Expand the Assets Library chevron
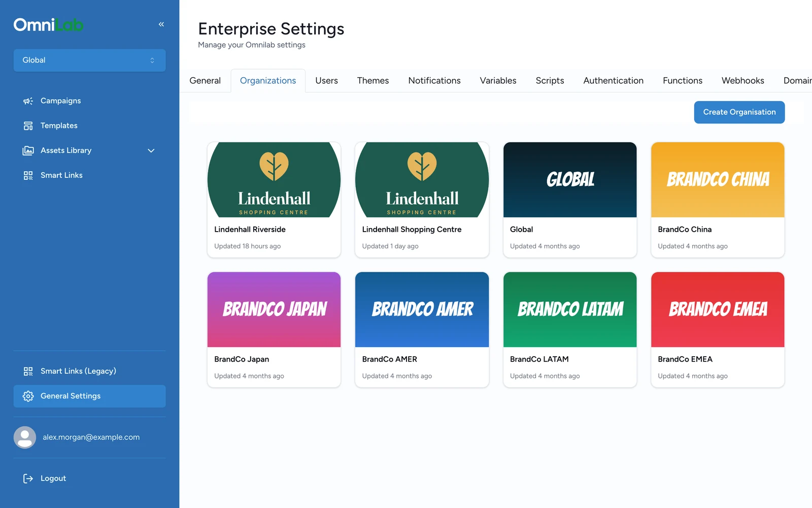 [x=151, y=151]
